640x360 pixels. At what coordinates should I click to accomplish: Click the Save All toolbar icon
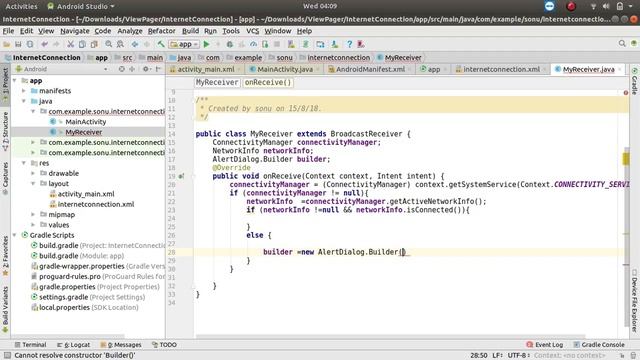point(18,44)
